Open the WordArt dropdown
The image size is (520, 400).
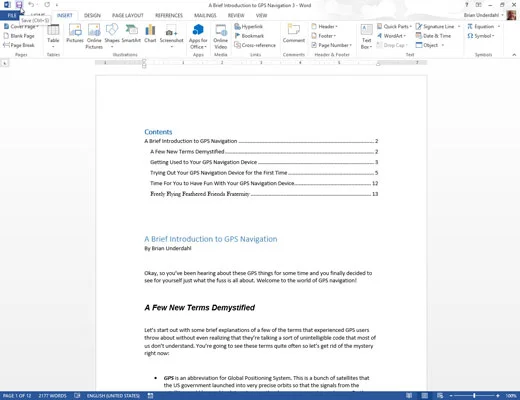point(391,36)
